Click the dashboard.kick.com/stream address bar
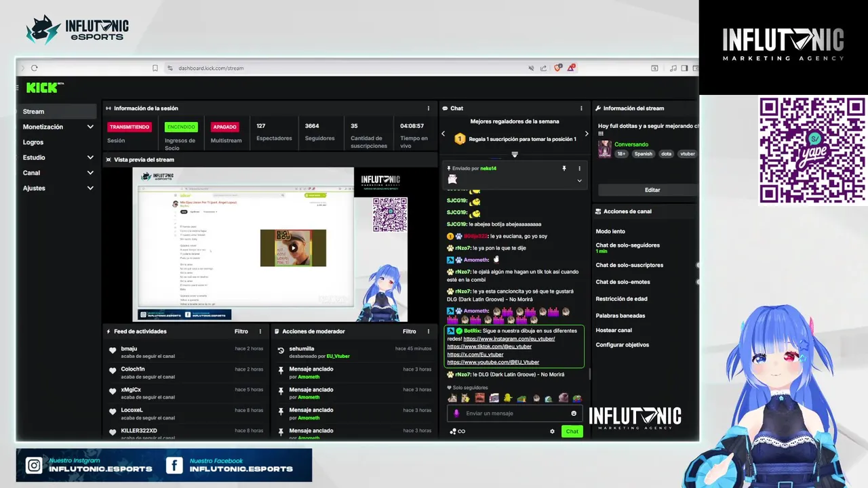 (211, 68)
